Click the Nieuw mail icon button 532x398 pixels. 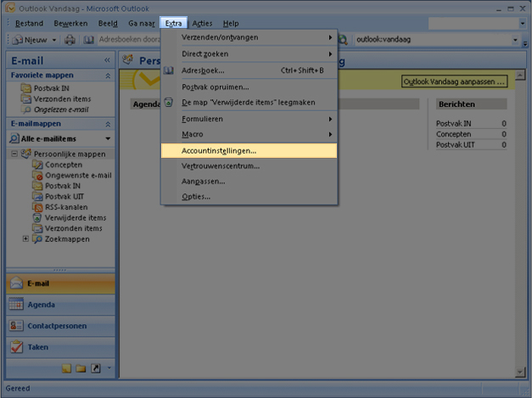click(x=29, y=40)
